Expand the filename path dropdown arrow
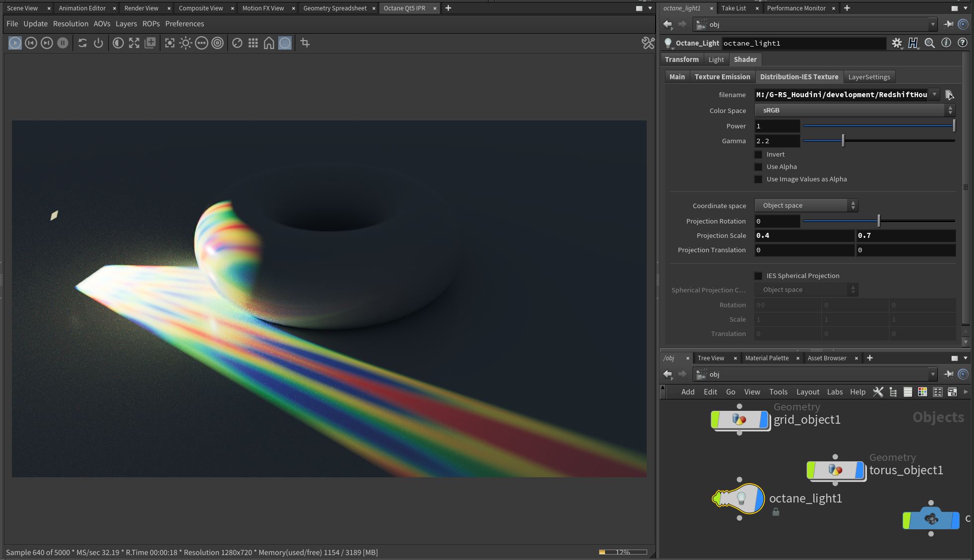This screenshot has width=974, height=560. tap(934, 94)
